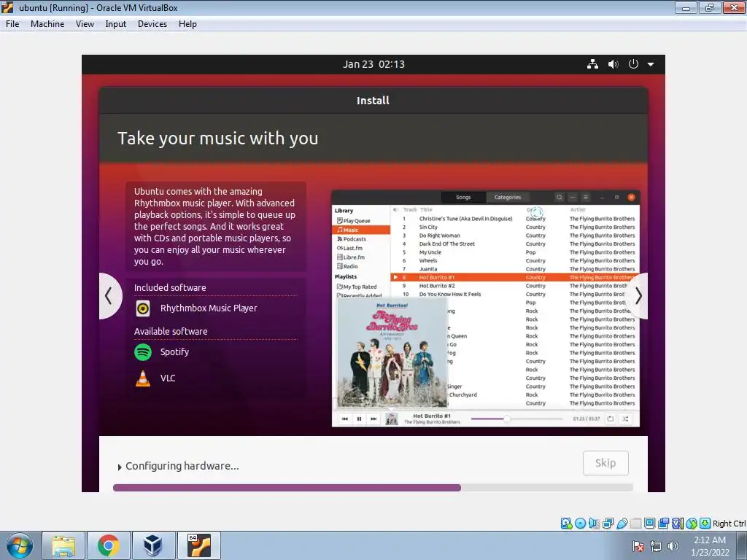Screen dimensions: 747x560
Task: Open the Jan 23 02:13 clock menu
Action: tap(373, 64)
